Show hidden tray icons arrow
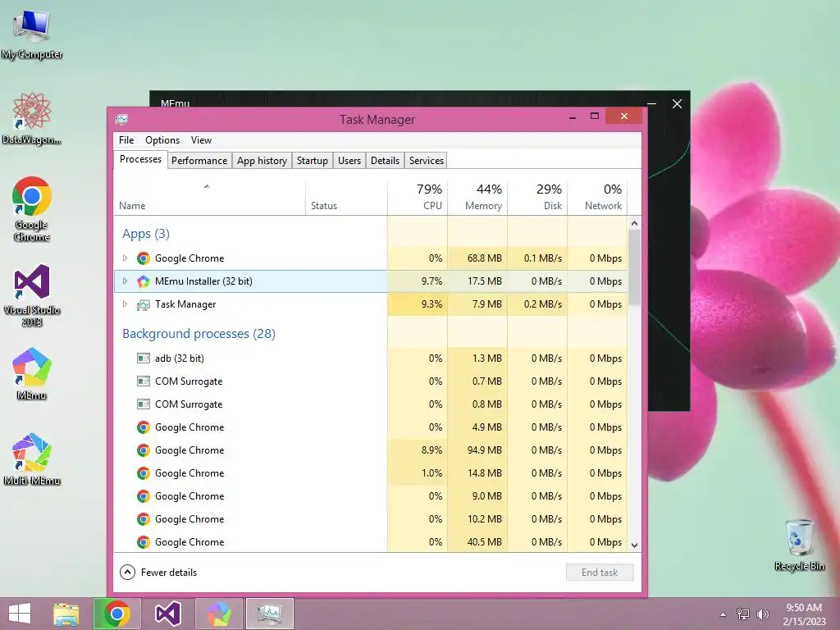 pyautogui.click(x=724, y=614)
